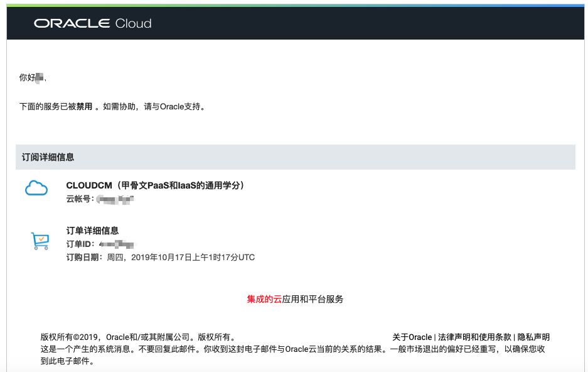The height and width of the screenshot is (372, 588).
Task: Open the 法律声明和使用条款 link
Action: click(x=475, y=337)
